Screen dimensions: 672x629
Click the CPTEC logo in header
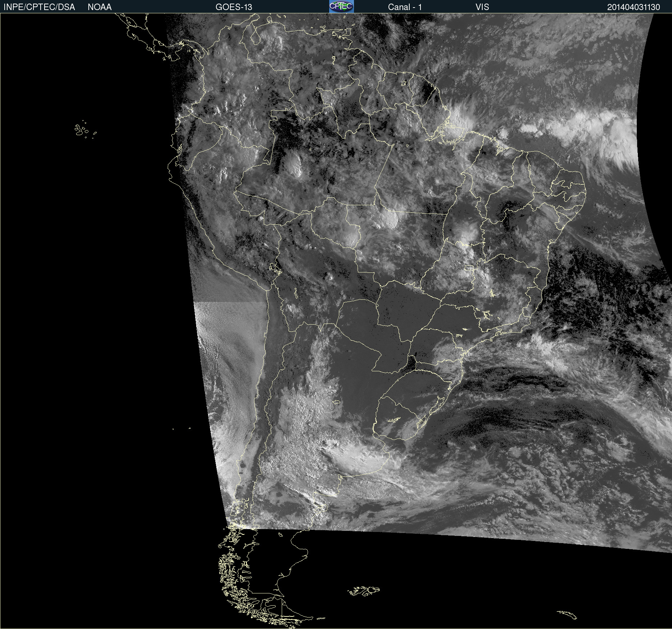point(341,6)
